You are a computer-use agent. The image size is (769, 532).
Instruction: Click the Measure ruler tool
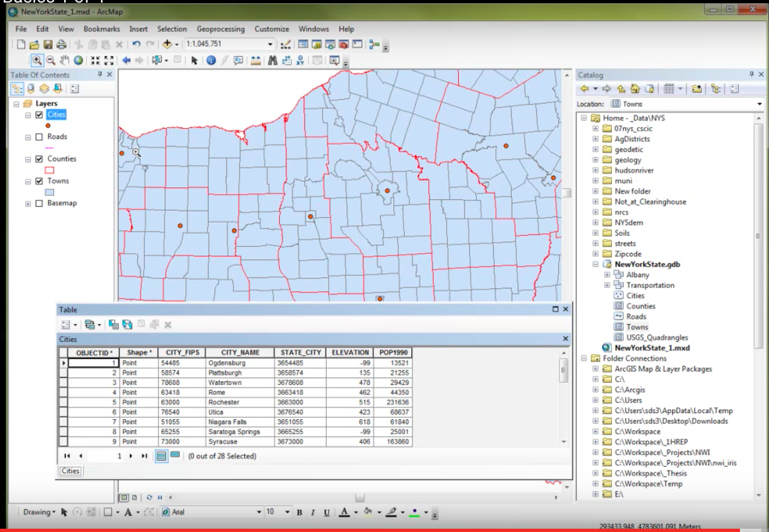click(x=256, y=60)
